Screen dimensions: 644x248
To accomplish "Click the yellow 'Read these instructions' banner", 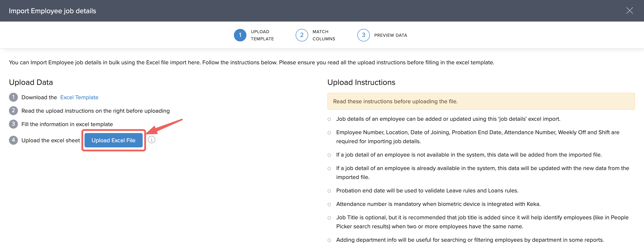I will click(x=481, y=101).
